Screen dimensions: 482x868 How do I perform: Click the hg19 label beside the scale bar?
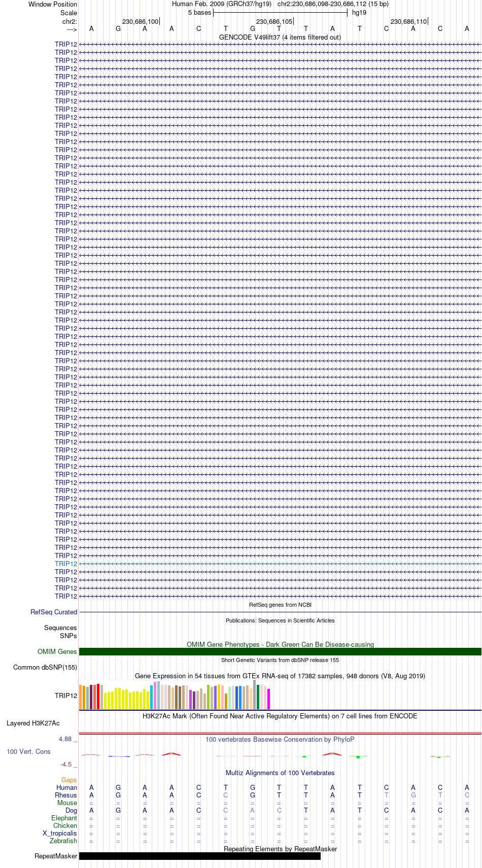coord(359,13)
